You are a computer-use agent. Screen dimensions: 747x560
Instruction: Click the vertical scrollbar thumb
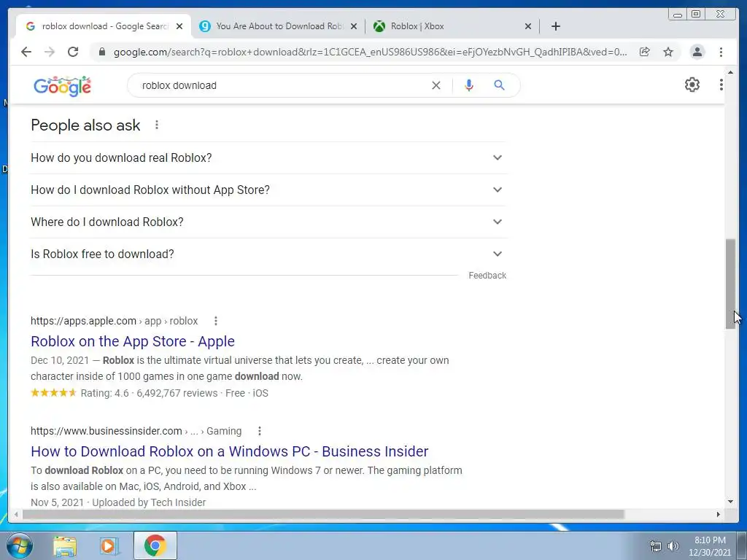[x=730, y=284]
